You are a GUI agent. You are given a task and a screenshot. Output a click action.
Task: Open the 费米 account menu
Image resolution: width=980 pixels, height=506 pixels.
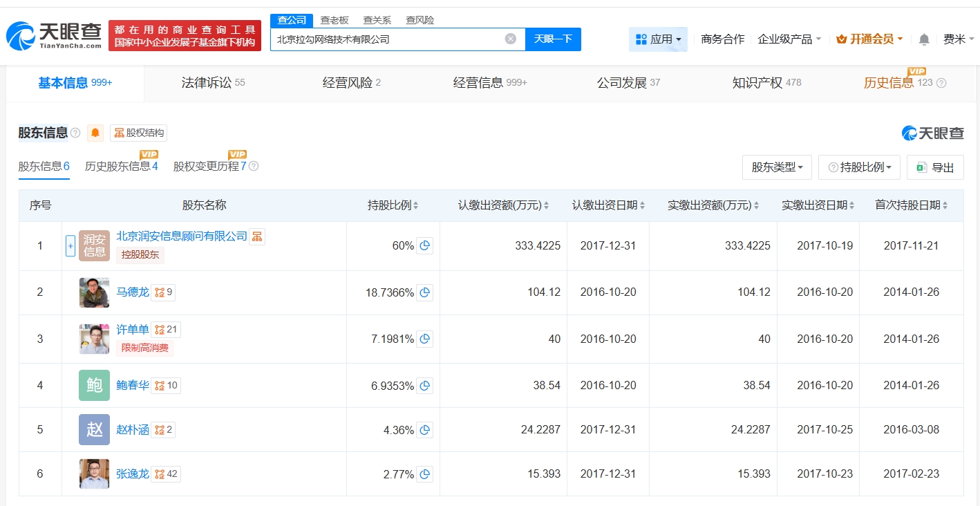[x=959, y=39]
